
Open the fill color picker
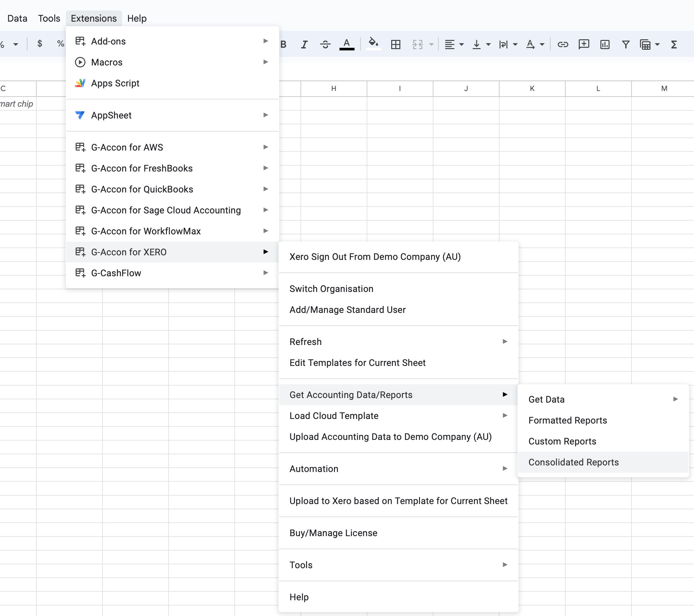click(374, 45)
